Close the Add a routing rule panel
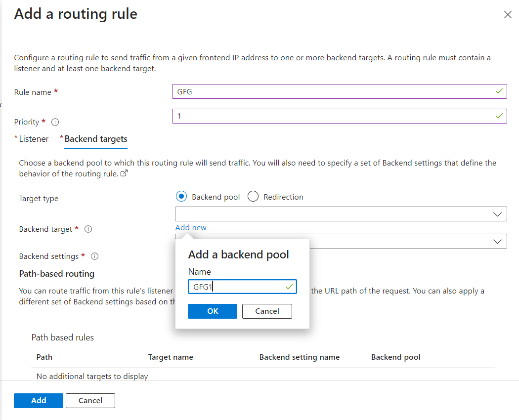The height and width of the screenshot is (420, 519). point(508,15)
